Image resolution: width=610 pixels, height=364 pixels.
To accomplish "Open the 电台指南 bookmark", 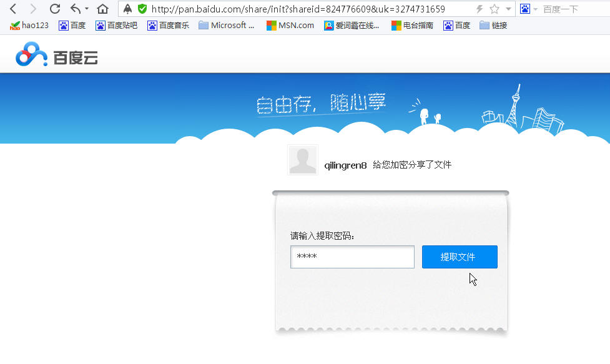I will 412,26.
